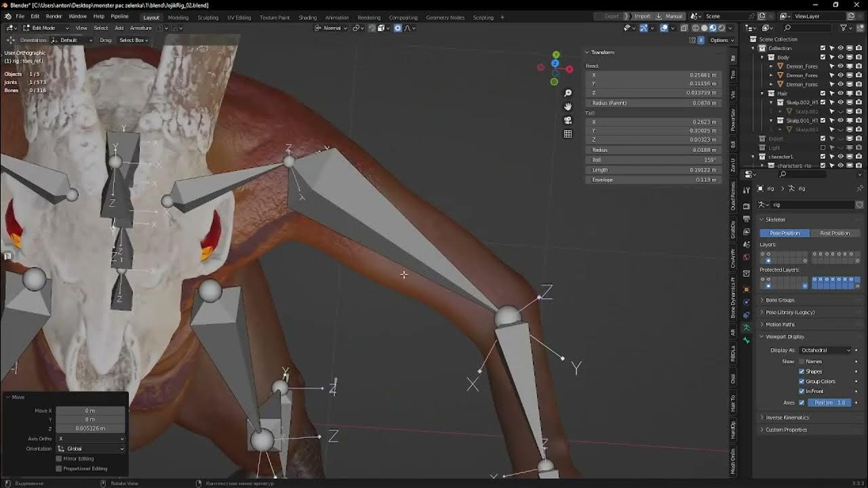Open the Armature data properties tab icon

[x=747, y=327]
